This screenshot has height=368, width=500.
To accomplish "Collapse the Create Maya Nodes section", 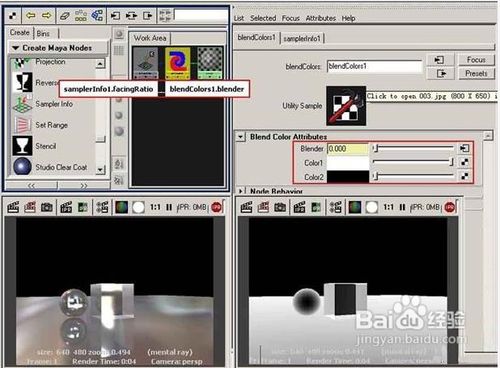I will click(15, 48).
